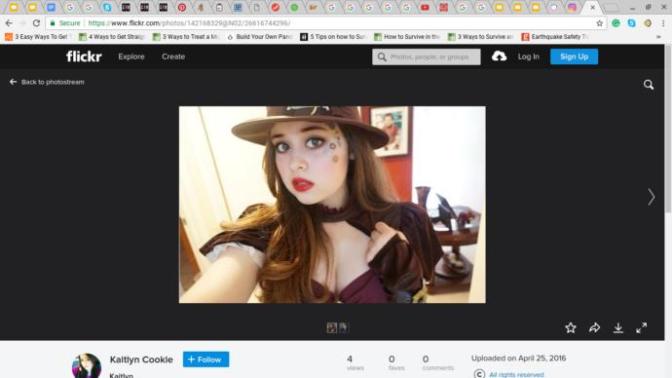Open the Create menu

(173, 57)
